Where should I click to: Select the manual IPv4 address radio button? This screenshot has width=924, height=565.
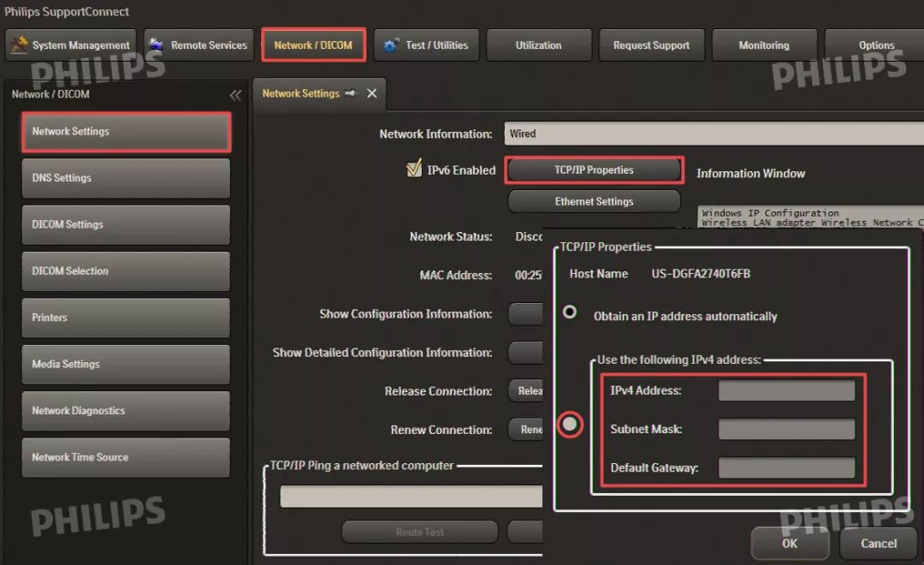(x=570, y=425)
